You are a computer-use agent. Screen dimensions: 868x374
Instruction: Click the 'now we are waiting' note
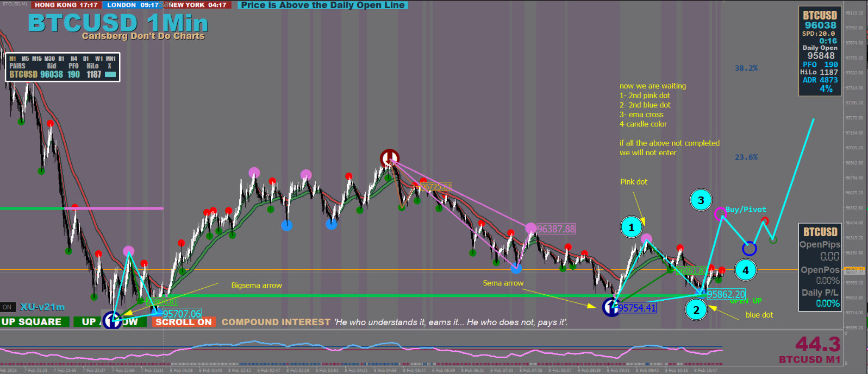653,86
